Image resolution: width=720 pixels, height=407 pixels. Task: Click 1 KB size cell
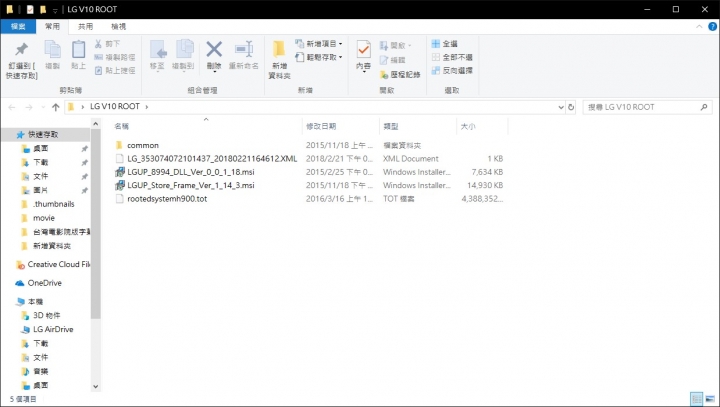(495, 158)
